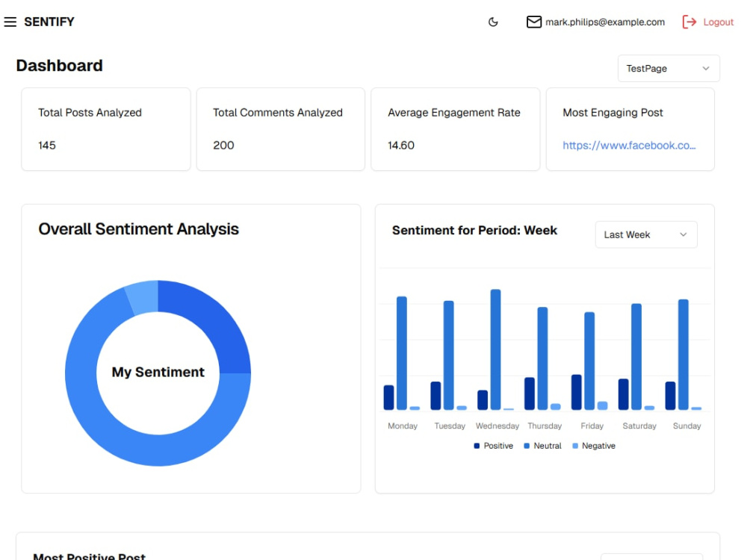Click the Saturday axis label
The width and height of the screenshot is (747, 560).
(639, 426)
